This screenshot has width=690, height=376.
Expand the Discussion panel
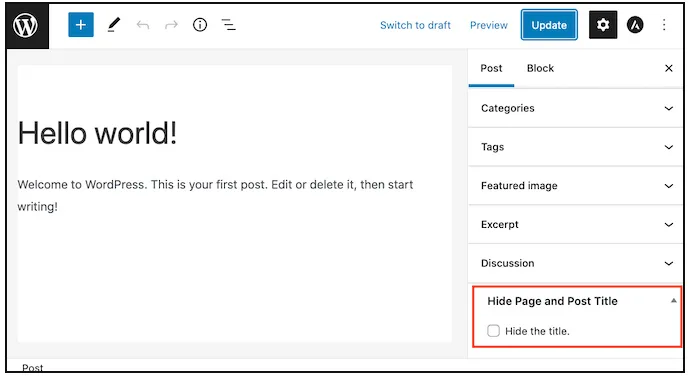coord(576,263)
